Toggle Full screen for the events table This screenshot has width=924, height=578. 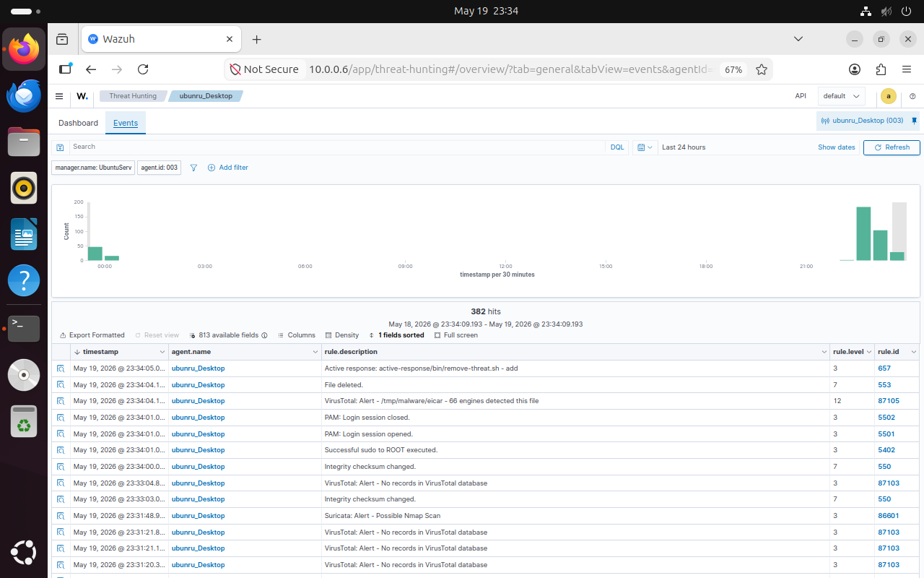456,335
